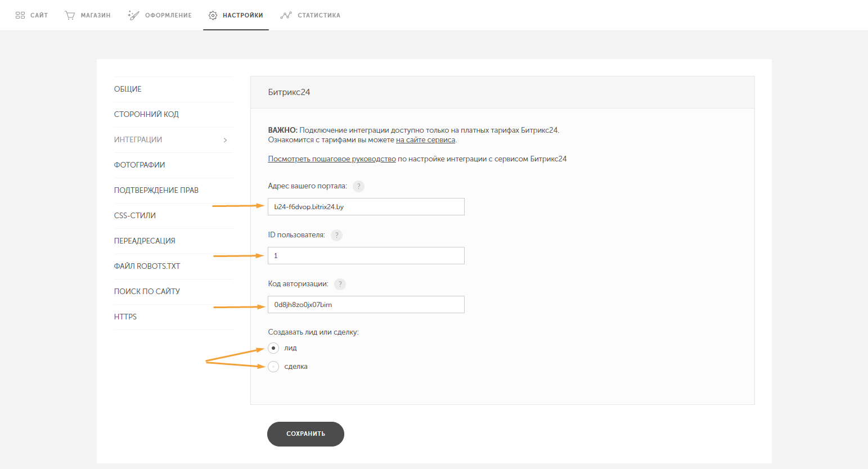Select the "лид" radio option
The width and height of the screenshot is (868, 469).
click(x=273, y=348)
